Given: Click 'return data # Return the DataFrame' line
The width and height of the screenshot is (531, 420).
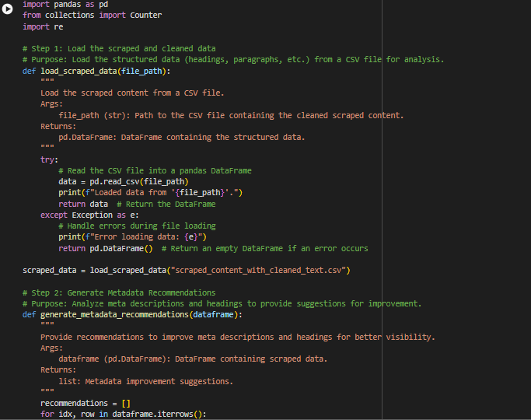Looking at the screenshot, I should pos(137,205).
